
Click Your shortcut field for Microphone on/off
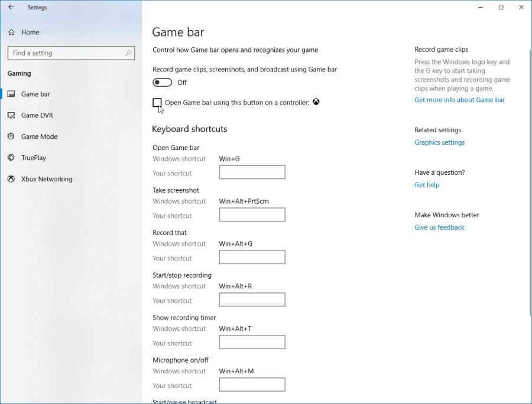point(252,385)
